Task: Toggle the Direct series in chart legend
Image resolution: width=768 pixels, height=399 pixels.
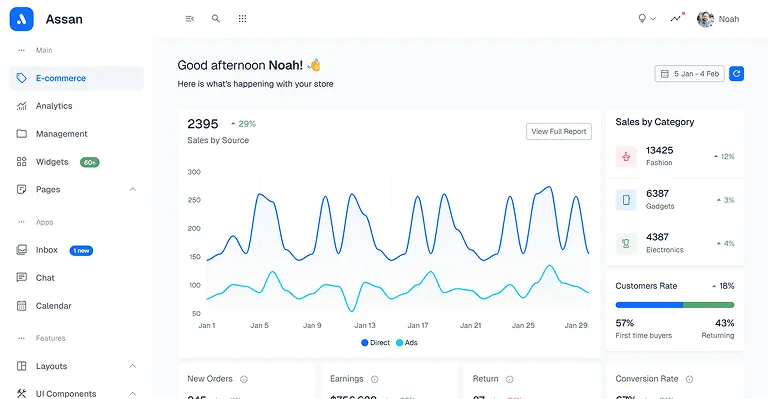Action: click(x=375, y=343)
